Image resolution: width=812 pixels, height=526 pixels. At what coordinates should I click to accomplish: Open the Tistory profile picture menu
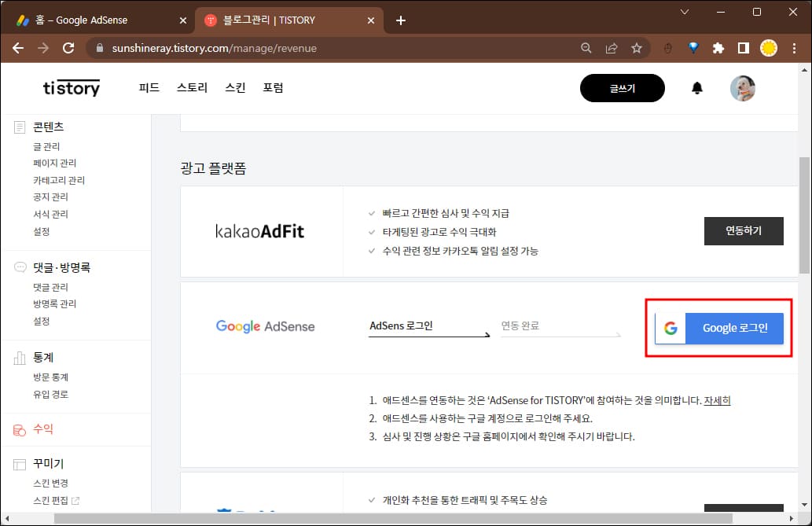coord(743,88)
